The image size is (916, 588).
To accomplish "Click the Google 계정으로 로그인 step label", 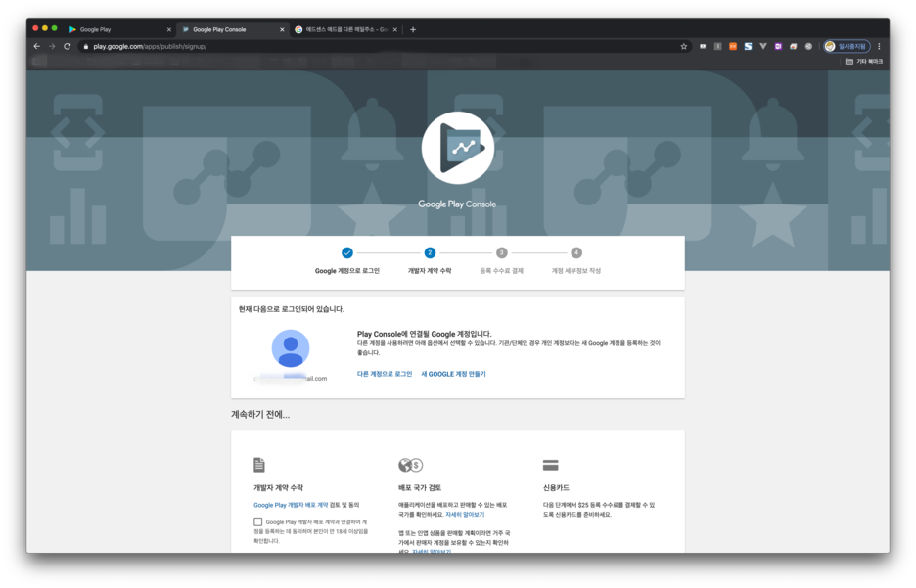I will tap(347, 271).
